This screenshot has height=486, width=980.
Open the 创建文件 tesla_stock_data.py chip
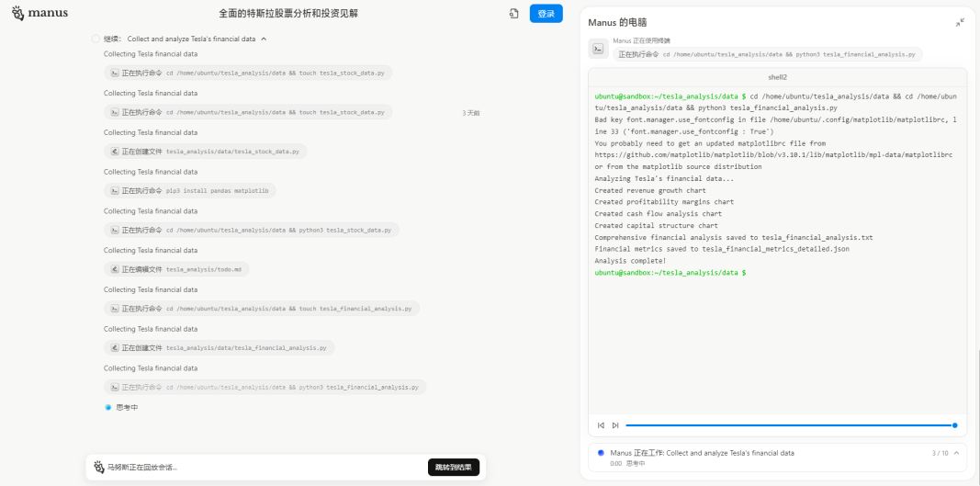click(x=206, y=152)
